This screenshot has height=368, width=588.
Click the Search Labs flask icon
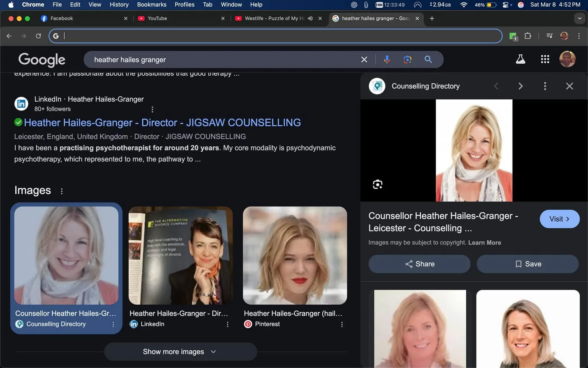pyautogui.click(x=520, y=59)
